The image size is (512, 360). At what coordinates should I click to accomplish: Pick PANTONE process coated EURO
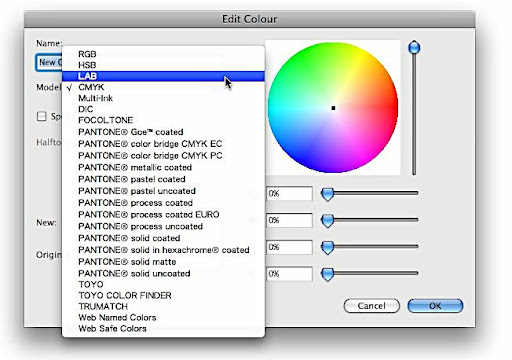coord(163,215)
